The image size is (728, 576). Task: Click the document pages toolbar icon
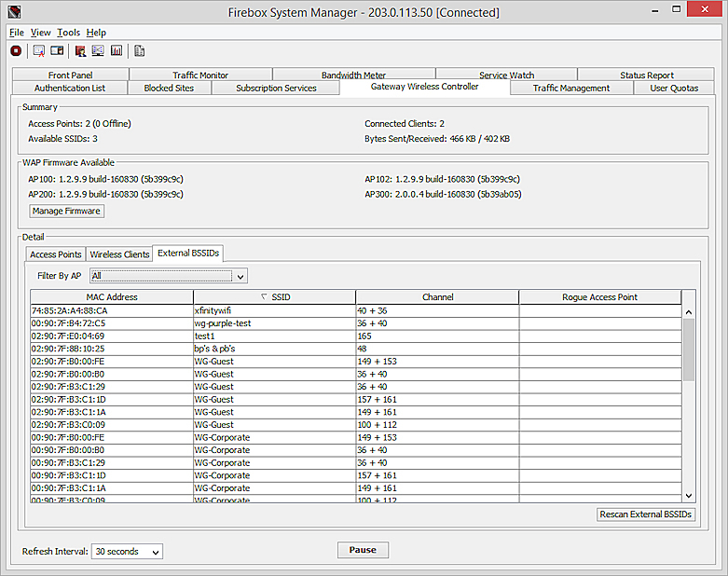point(139,50)
